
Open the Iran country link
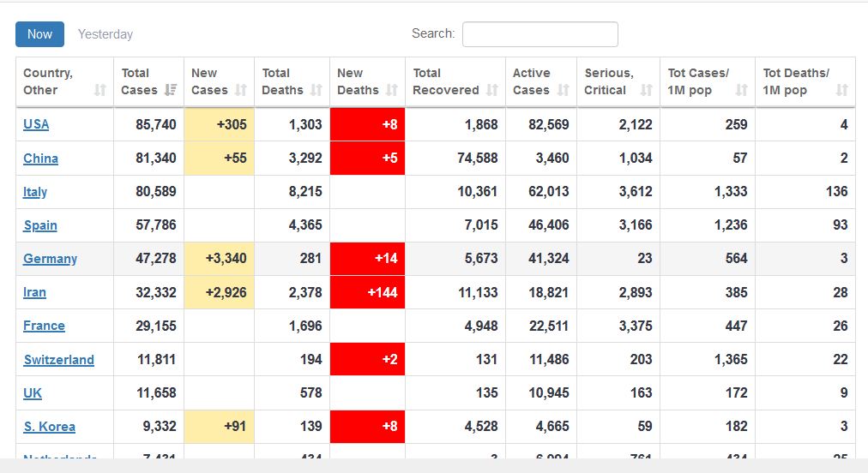coord(34,292)
